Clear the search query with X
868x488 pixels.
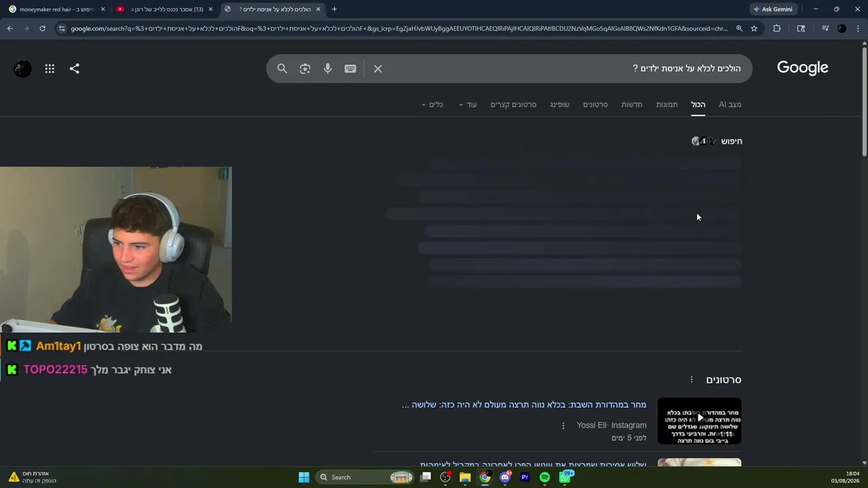tap(378, 68)
